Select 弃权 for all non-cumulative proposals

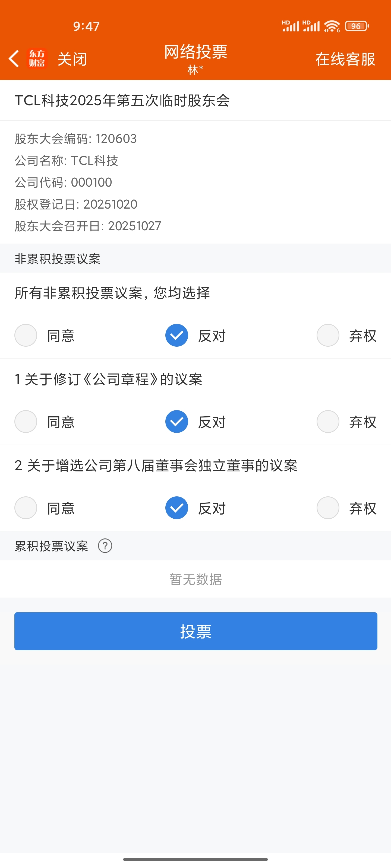pyautogui.click(x=328, y=335)
